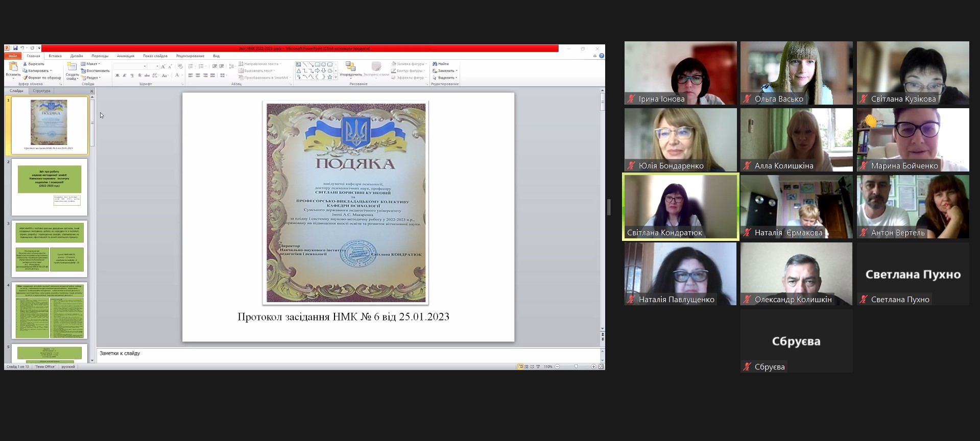Switch to Normal view in status bar
The height and width of the screenshot is (441, 980).
pyautogui.click(x=520, y=366)
